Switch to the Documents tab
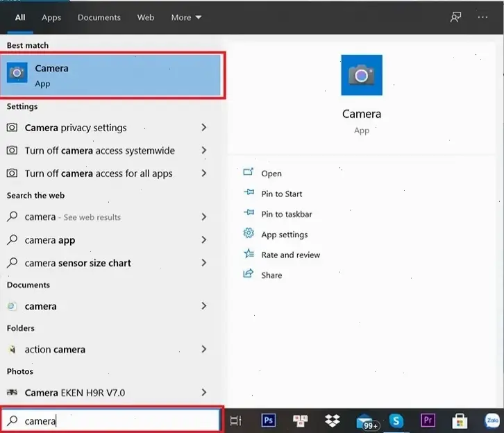Image resolution: width=504 pixels, height=433 pixels. 99,17
